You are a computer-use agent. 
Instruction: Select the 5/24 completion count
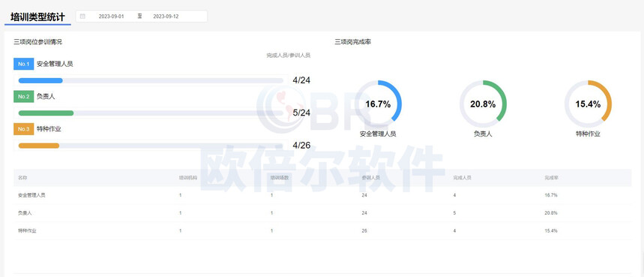tap(301, 113)
